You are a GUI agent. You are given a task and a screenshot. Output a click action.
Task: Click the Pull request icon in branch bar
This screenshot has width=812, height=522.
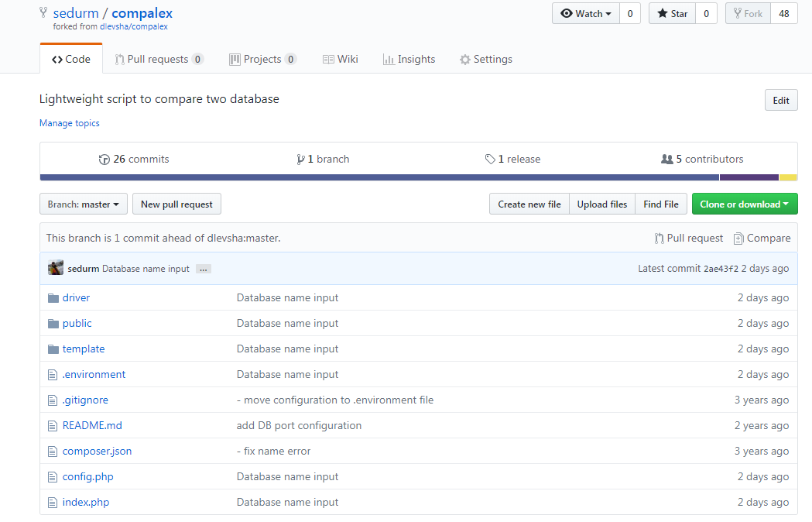pos(659,239)
